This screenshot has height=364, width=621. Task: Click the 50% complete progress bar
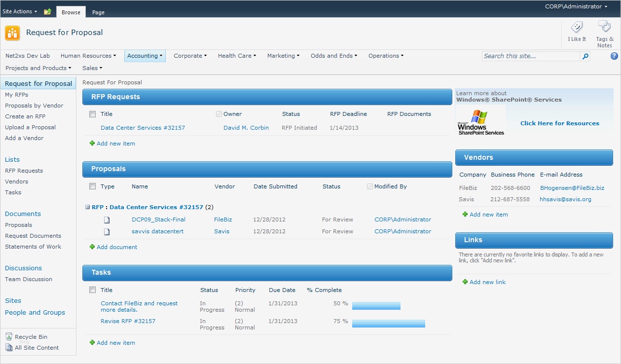[x=376, y=306]
